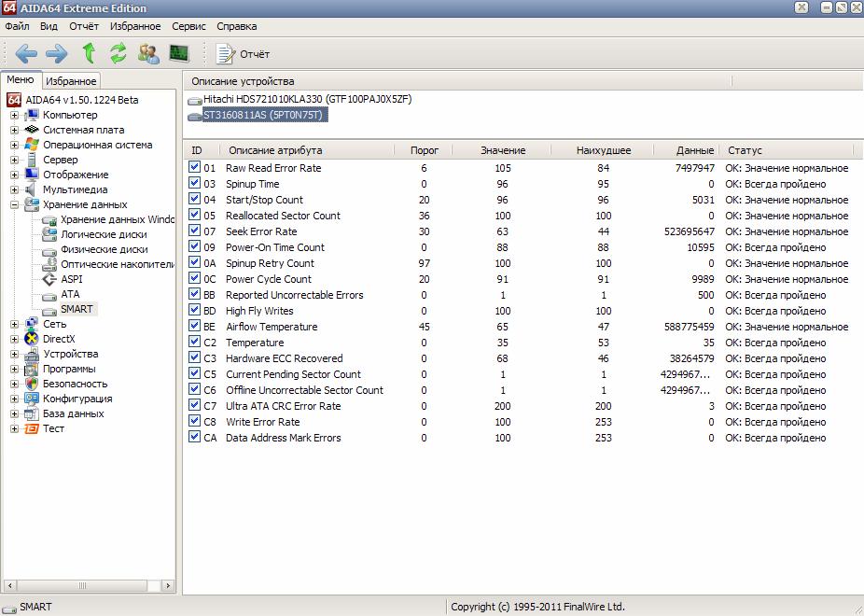Expand the Сервер tree node

pos(14,160)
